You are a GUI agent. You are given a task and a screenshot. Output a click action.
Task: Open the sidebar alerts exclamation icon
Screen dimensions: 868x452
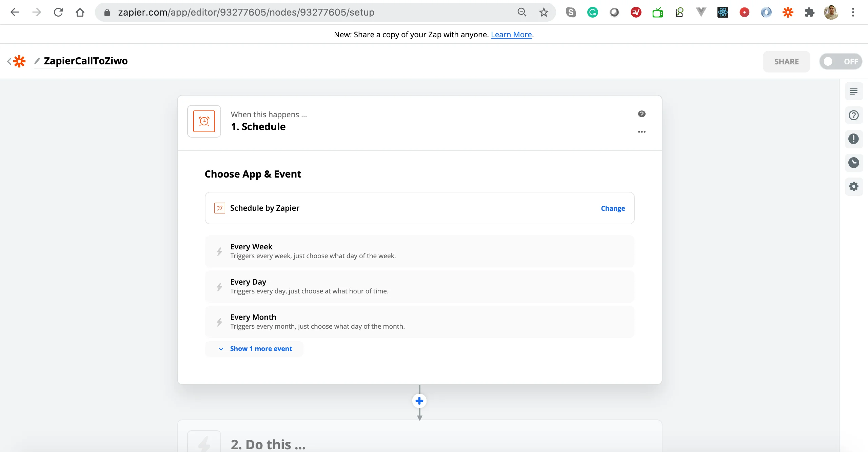pos(854,139)
